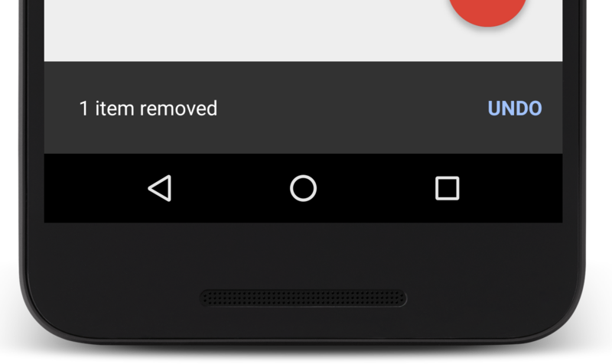Click navigation bar space between Home and Recents

point(376,188)
